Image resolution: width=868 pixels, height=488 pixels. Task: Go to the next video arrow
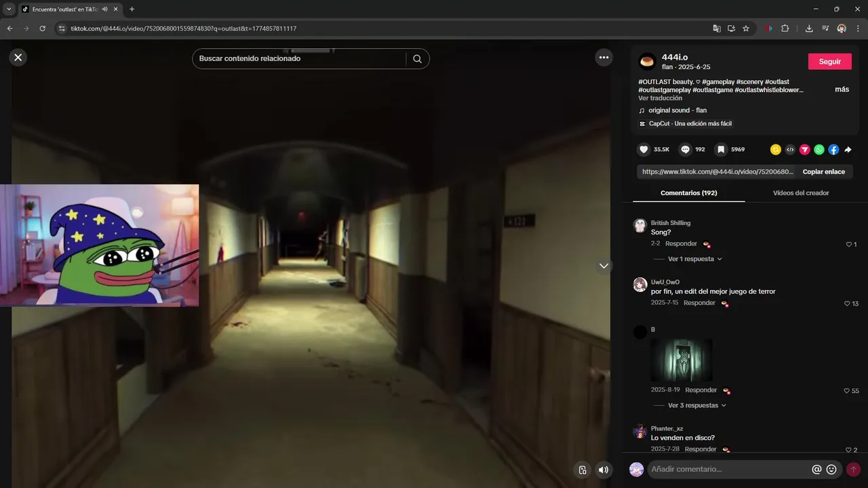604,266
